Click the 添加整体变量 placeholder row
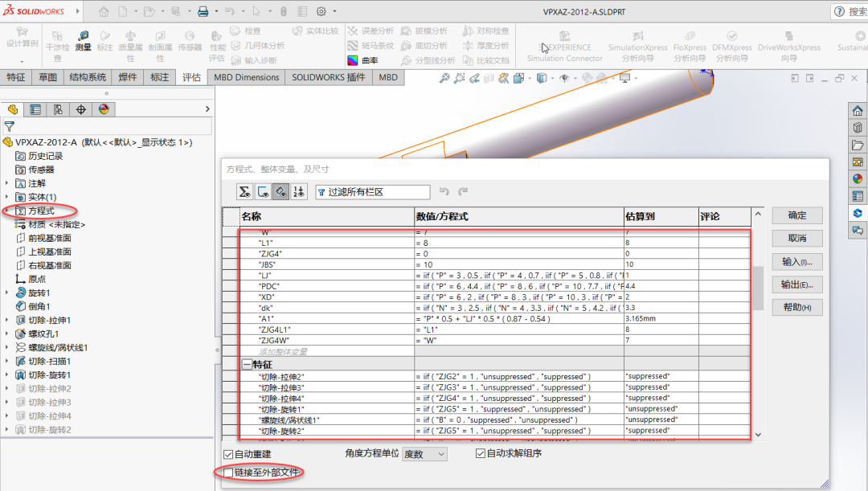 coord(326,351)
